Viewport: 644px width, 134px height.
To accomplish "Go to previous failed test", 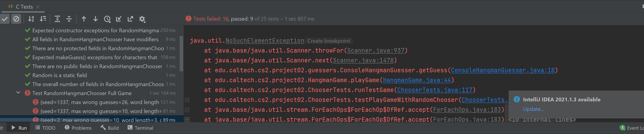I will (x=84, y=19).
